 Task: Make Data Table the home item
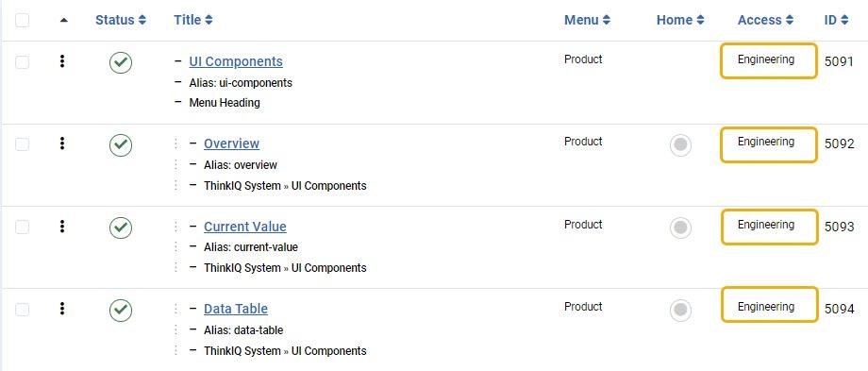coord(681,310)
